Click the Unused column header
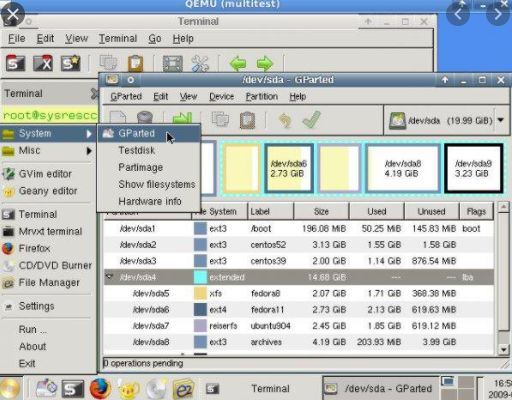 point(432,211)
